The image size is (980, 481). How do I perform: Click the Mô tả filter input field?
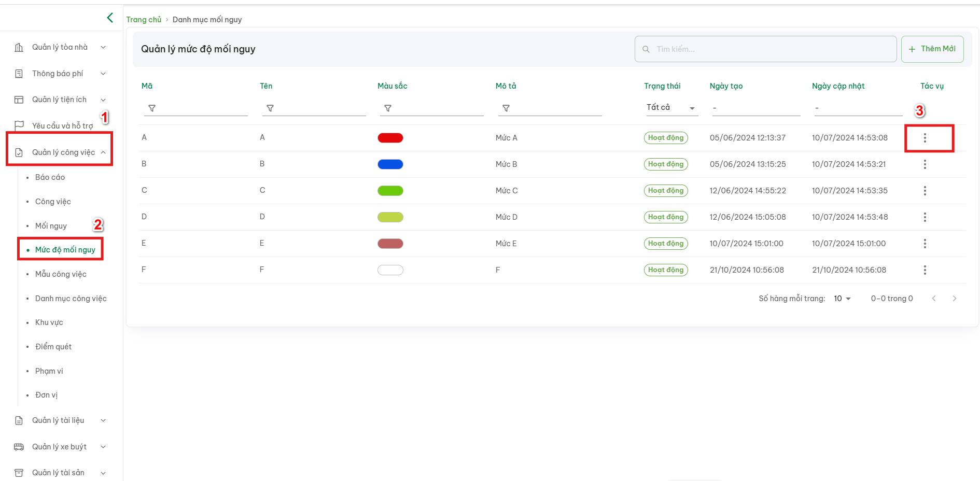pos(550,108)
